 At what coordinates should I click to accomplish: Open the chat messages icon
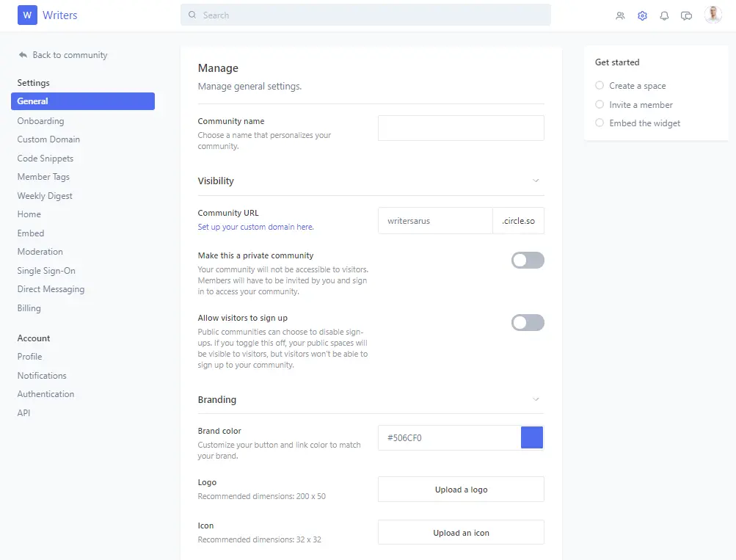pos(686,15)
